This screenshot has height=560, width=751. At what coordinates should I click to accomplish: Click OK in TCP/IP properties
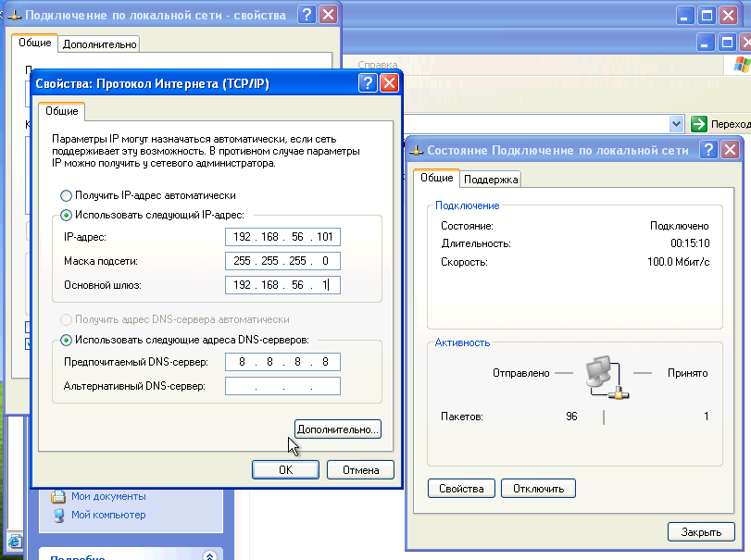[x=285, y=470]
